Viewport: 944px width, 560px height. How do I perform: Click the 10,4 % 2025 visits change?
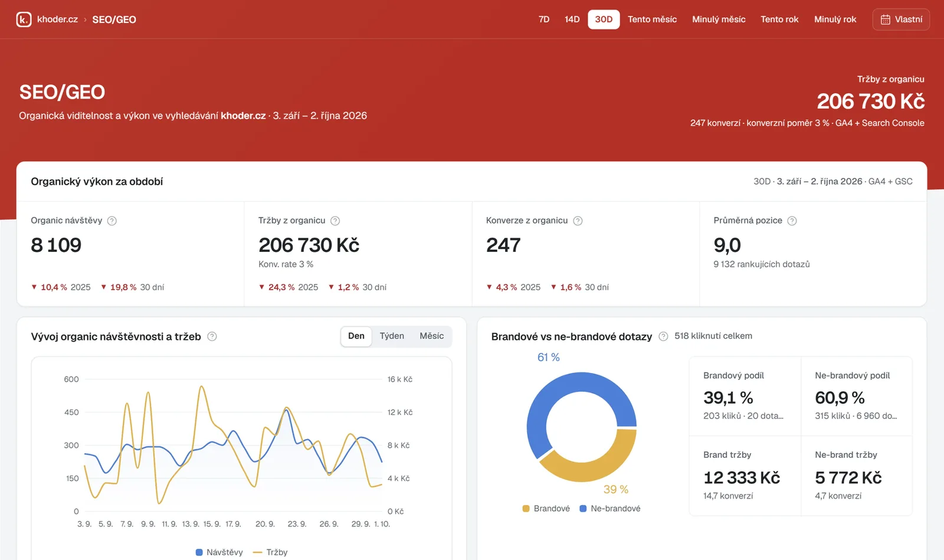pos(61,287)
